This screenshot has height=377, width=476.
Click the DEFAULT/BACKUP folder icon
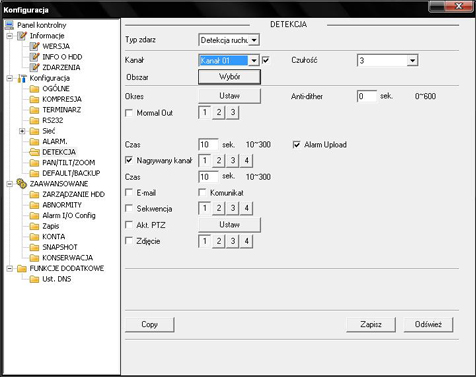point(34,173)
